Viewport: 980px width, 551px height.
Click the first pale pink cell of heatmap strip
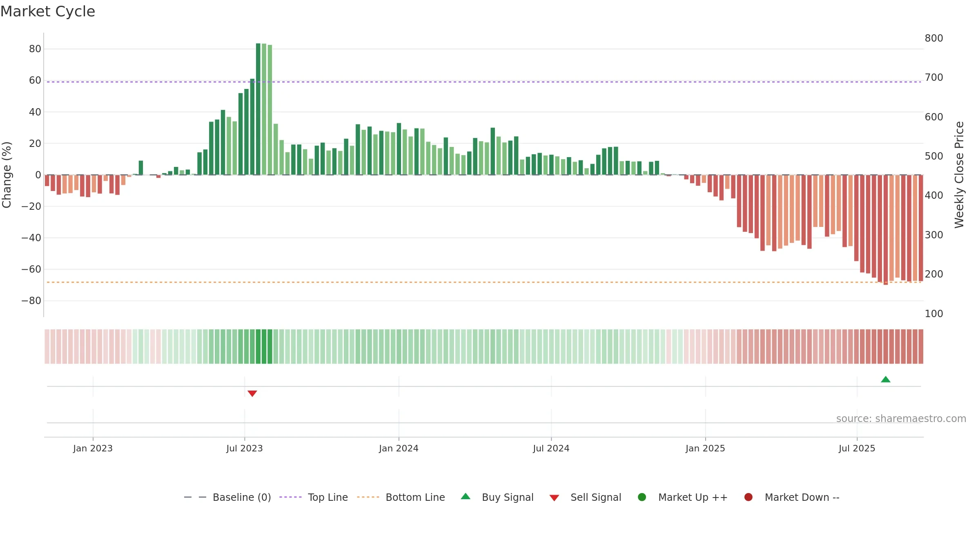click(x=47, y=347)
